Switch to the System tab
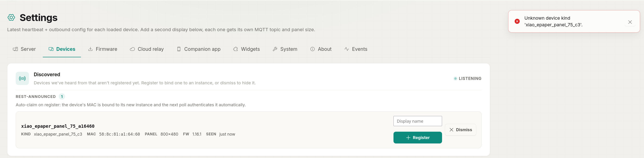 pos(285,49)
